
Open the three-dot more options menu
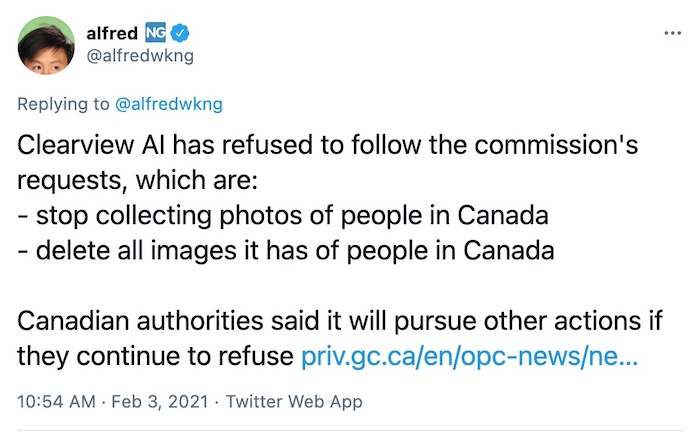[x=672, y=33]
